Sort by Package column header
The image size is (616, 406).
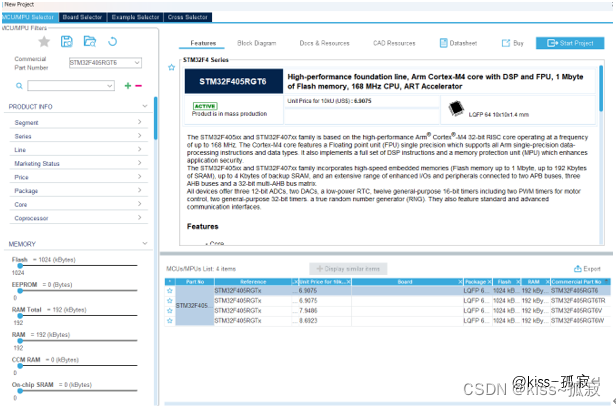[478, 282]
